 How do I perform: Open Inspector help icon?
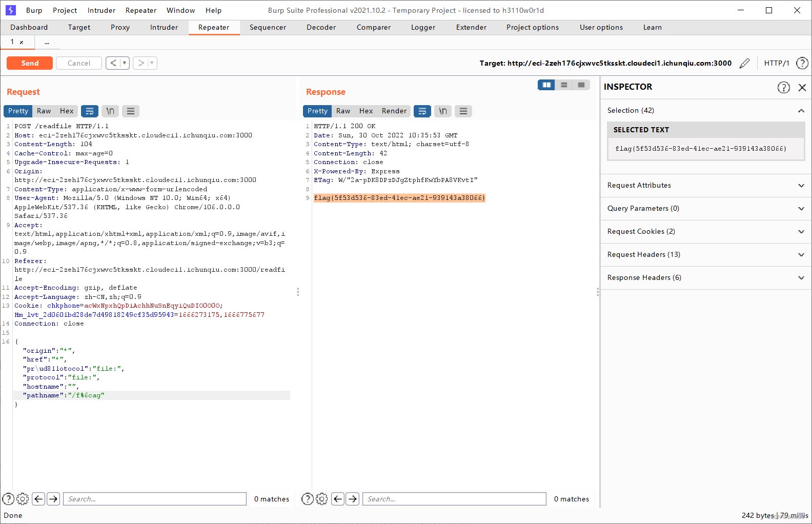(783, 87)
